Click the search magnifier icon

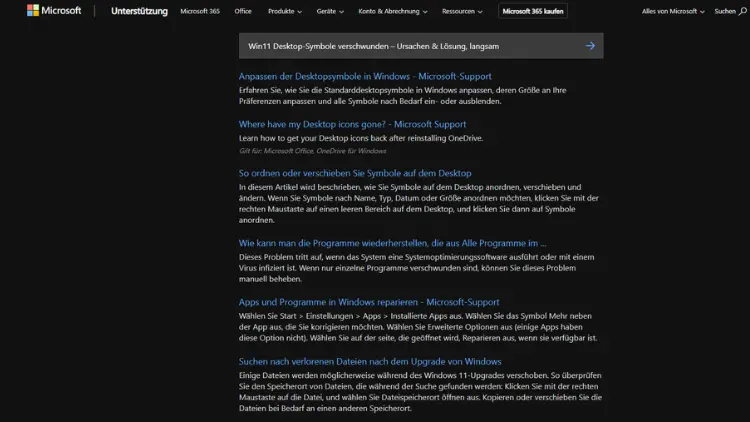point(742,11)
